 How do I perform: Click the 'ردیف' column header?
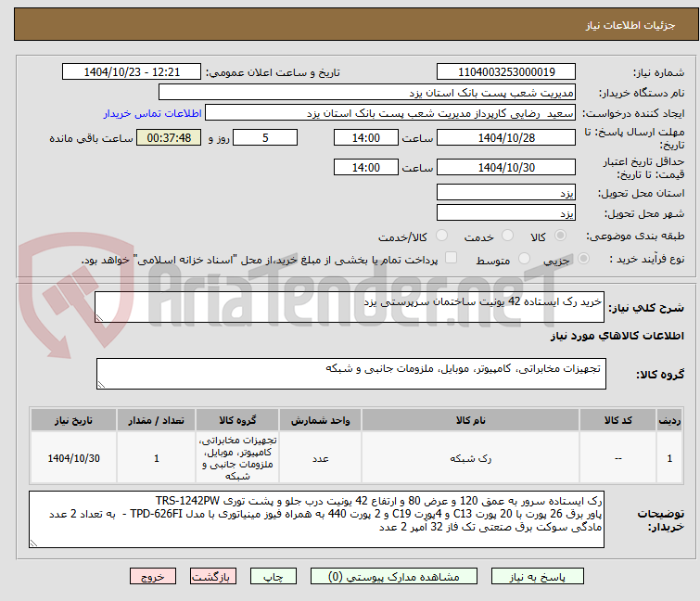point(669,420)
